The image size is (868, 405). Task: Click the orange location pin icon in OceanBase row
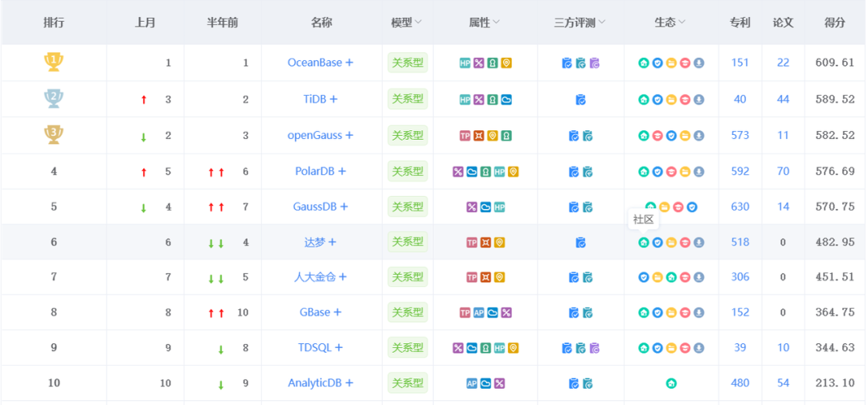(506, 63)
